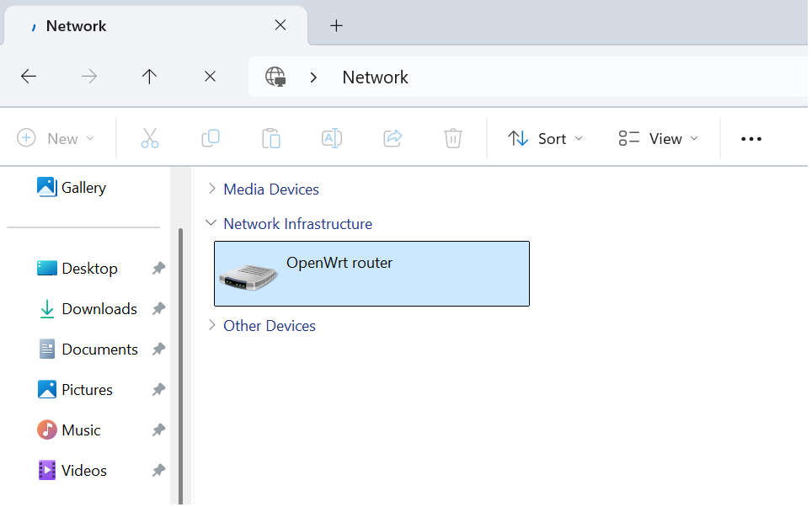Open Pictures folder in sidebar
The height and width of the screenshot is (507, 812).
[87, 390]
